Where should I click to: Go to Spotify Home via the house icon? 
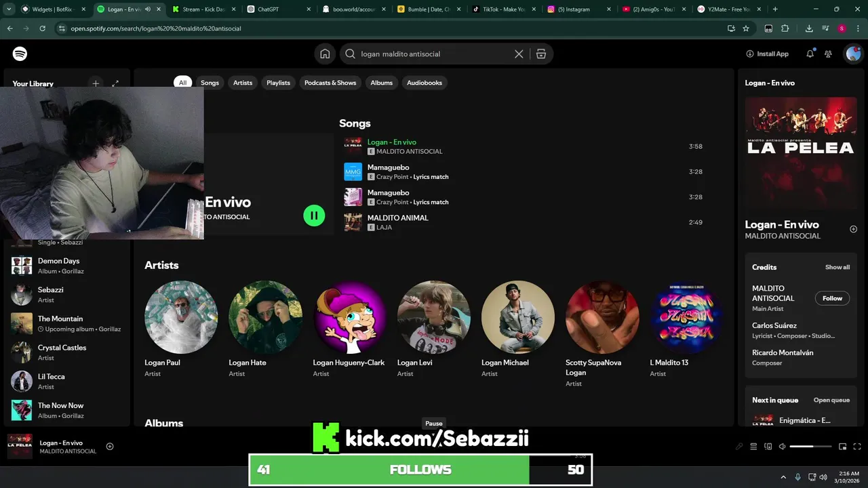pos(325,54)
